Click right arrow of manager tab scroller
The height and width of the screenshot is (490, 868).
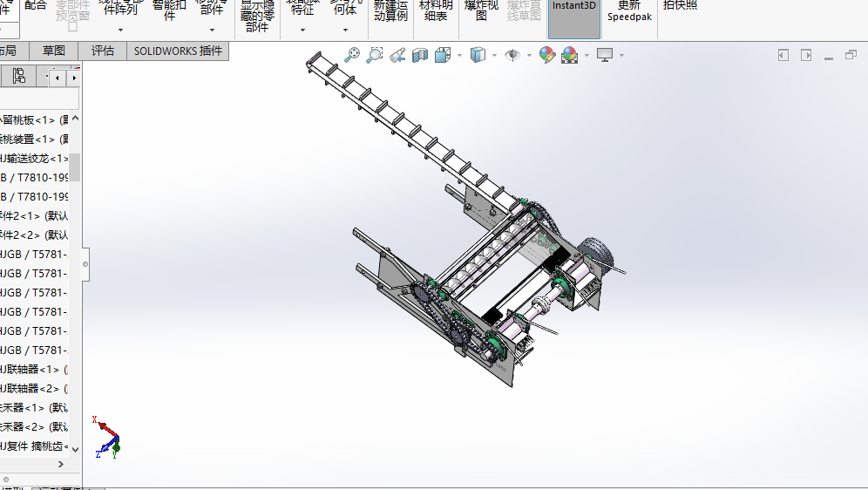(x=73, y=78)
